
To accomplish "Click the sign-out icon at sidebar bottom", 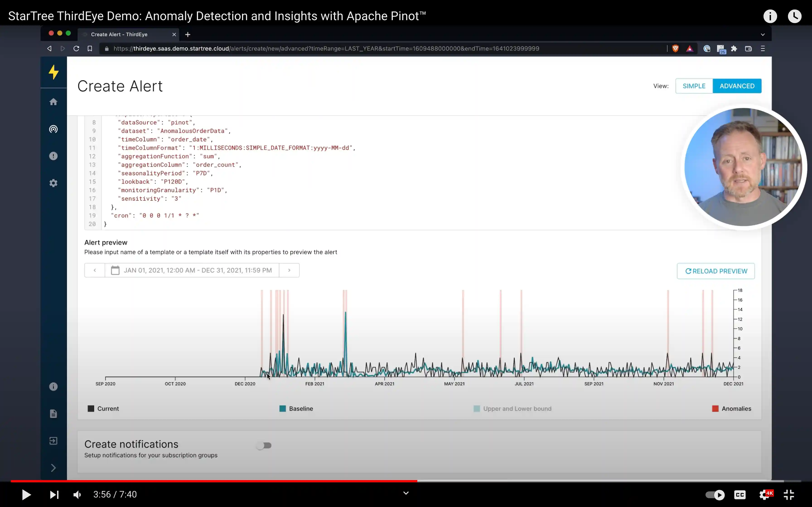I will click(53, 440).
